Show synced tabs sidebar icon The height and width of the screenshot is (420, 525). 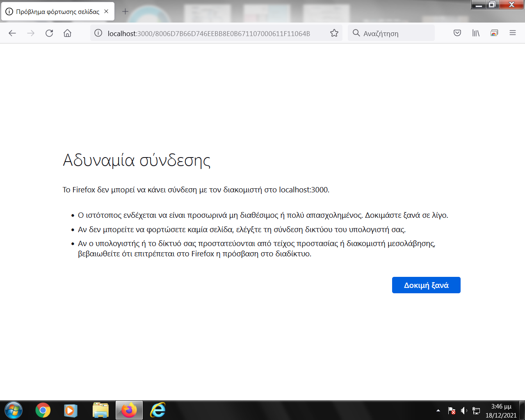494,33
